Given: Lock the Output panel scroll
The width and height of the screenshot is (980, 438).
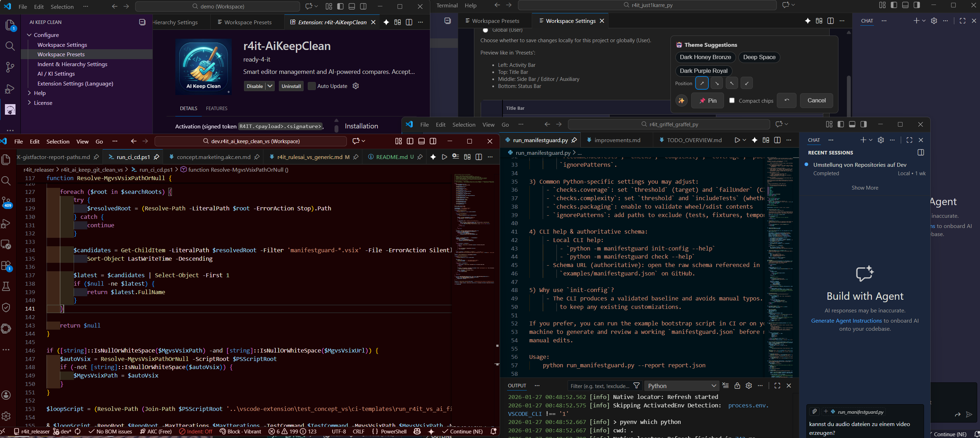Looking at the screenshot, I should click(737, 386).
